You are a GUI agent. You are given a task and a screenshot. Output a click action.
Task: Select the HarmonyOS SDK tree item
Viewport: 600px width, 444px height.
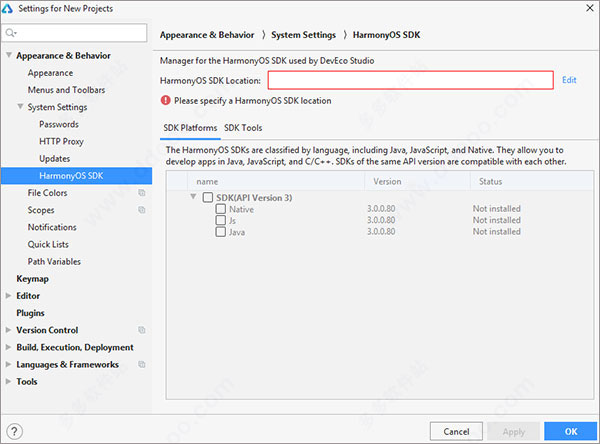pyautogui.click(x=77, y=176)
